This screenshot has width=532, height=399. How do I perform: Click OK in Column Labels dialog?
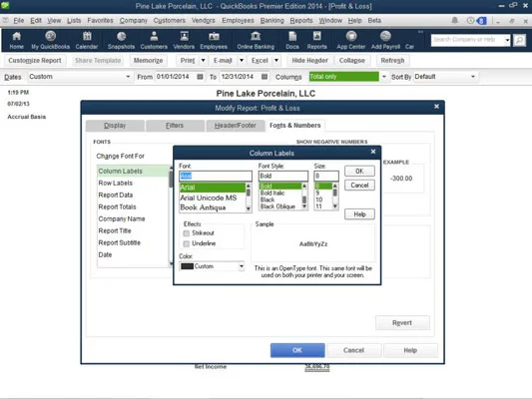coord(359,172)
